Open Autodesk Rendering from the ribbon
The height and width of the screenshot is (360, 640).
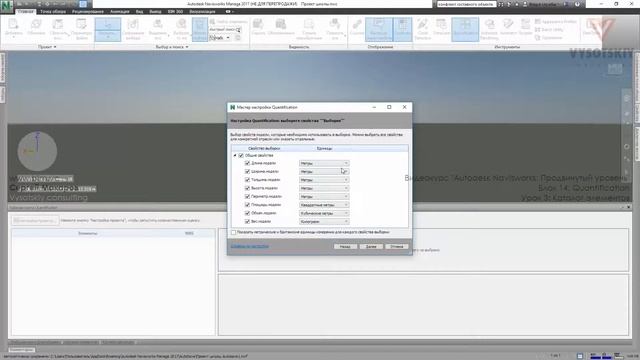coord(489,29)
